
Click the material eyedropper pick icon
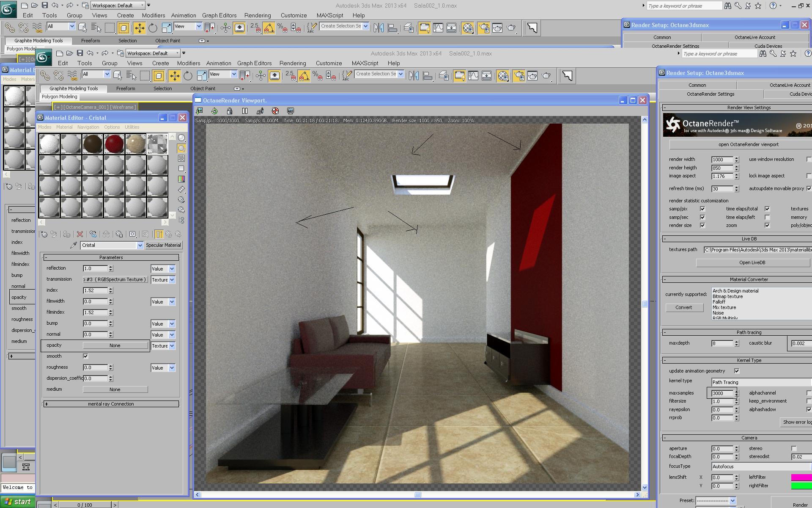pos(74,245)
